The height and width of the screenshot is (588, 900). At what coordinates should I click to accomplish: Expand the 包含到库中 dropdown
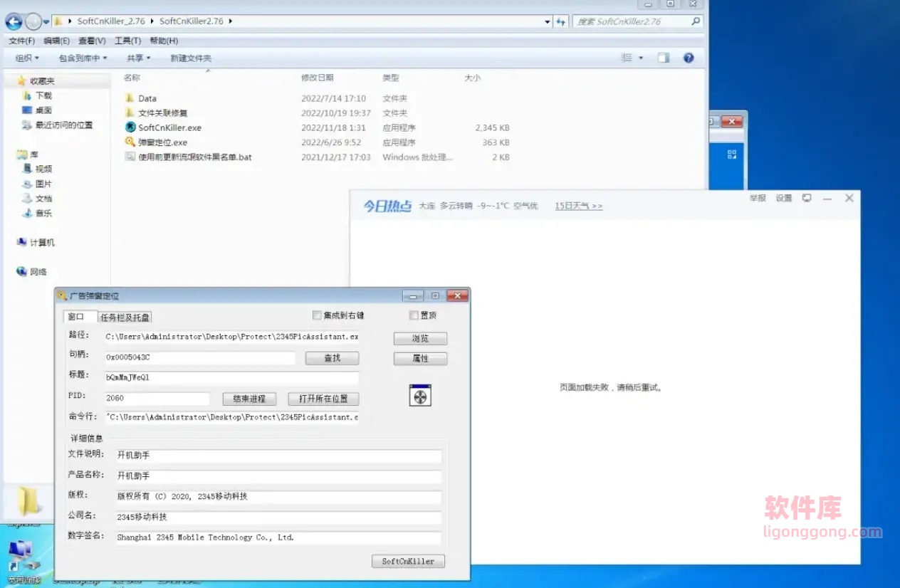tap(83, 58)
